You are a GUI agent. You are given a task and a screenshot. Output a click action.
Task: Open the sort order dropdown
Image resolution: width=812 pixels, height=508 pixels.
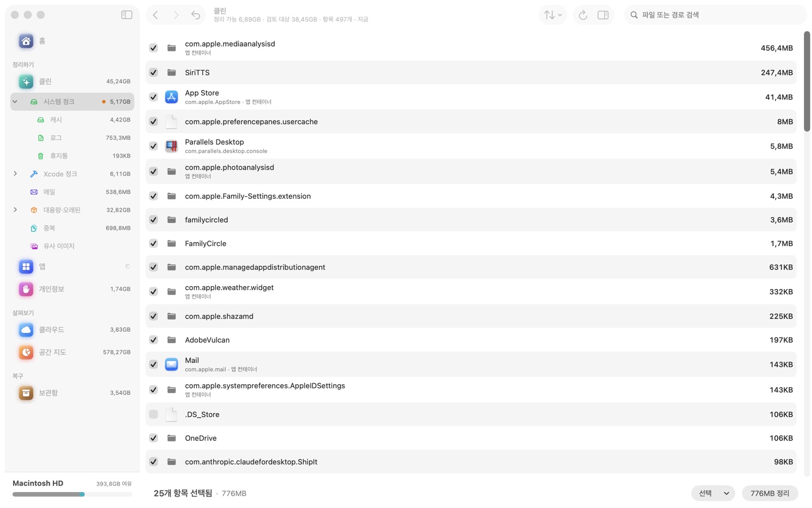553,15
